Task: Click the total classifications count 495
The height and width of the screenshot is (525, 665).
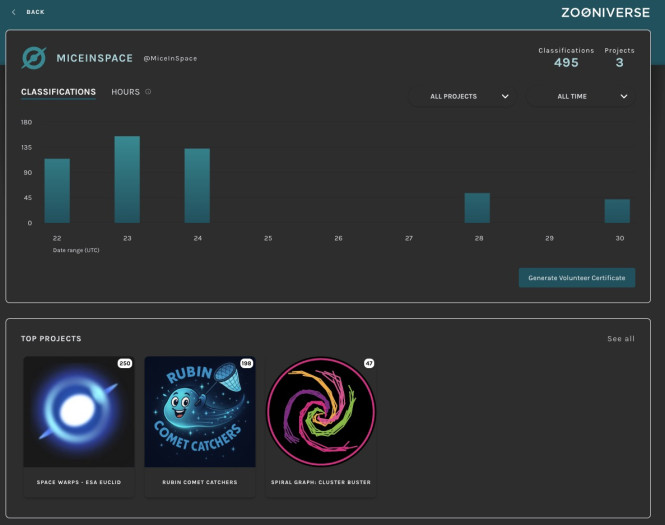Action: point(566,63)
